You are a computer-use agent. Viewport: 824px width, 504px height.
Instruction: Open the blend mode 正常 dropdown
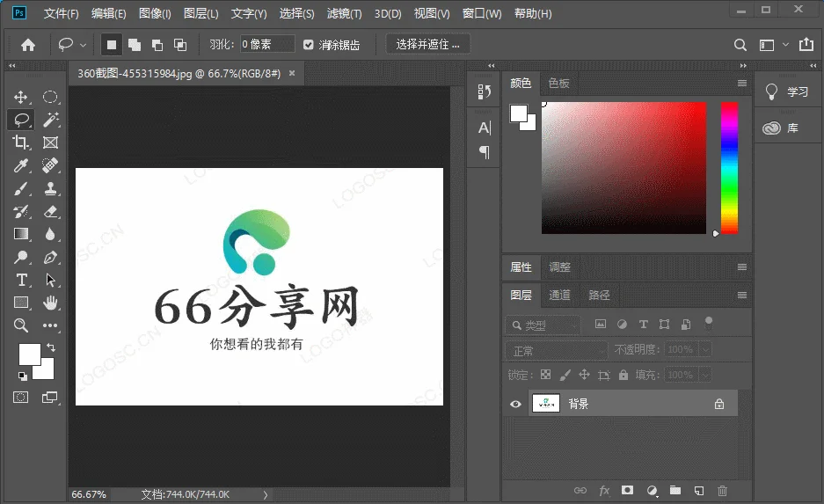click(557, 350)
